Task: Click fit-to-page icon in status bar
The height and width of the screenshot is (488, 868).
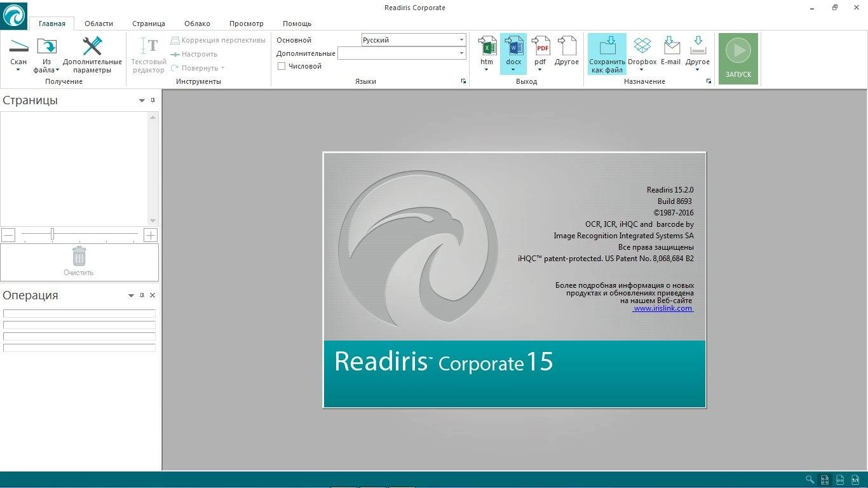Action: click(825, 480)
